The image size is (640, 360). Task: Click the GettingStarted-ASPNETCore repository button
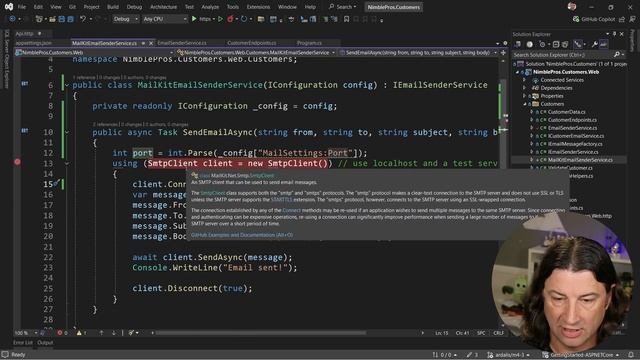coord(581,355)
